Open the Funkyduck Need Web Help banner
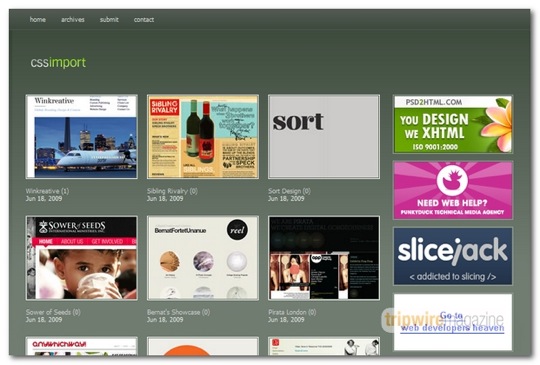540x365 pixels. coord(453,190)
